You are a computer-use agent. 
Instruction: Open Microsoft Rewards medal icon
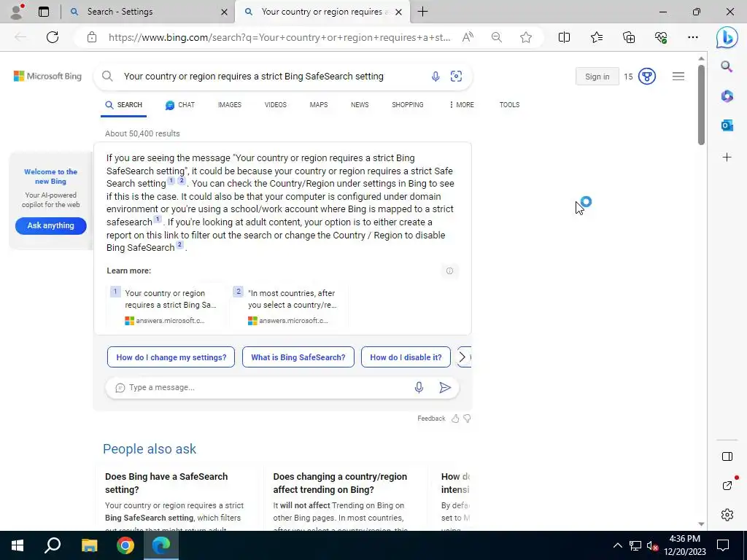click(x=647, y=76)
